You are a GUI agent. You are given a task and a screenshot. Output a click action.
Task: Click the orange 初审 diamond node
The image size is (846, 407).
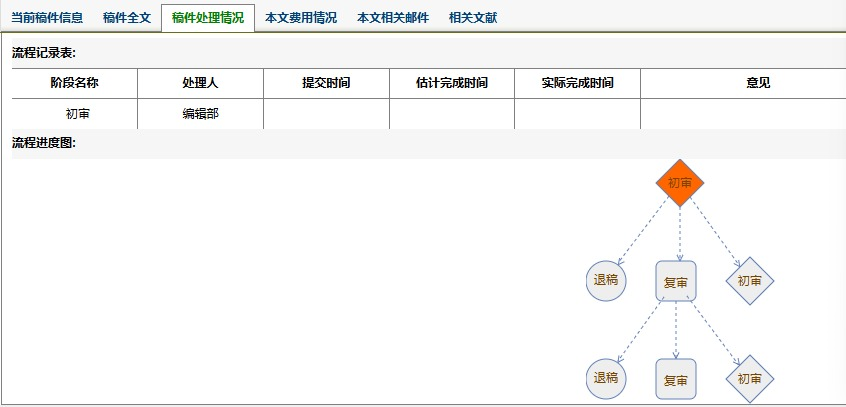(680, 183)
